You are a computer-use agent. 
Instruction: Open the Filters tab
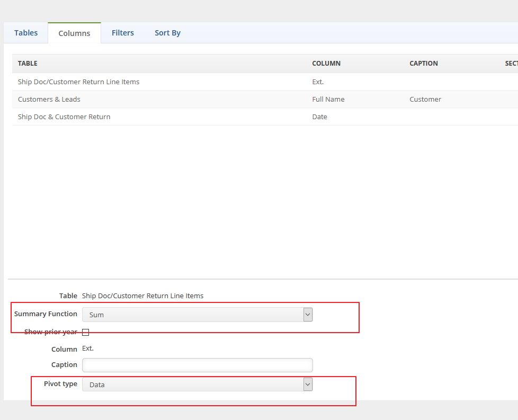[x=122, y=33]
